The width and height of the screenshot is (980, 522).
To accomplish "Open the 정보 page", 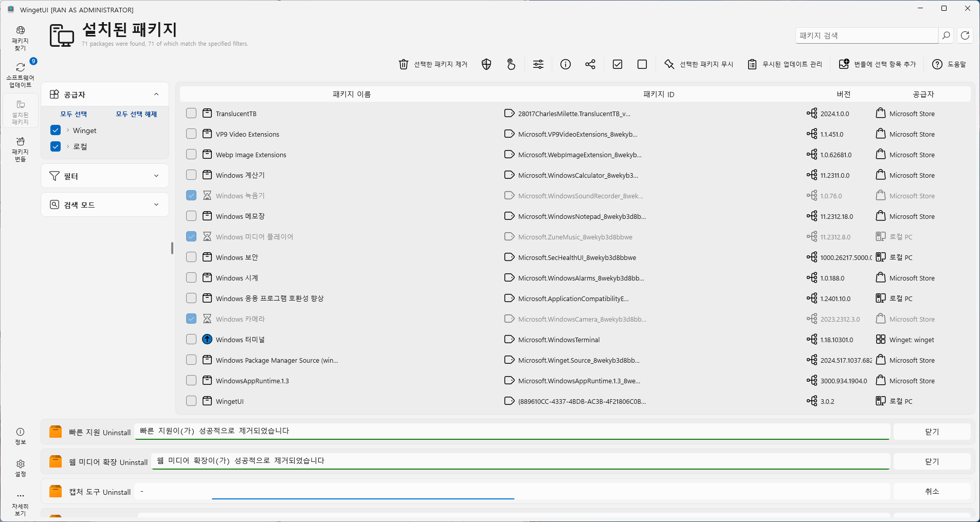I will coord(20,436).
